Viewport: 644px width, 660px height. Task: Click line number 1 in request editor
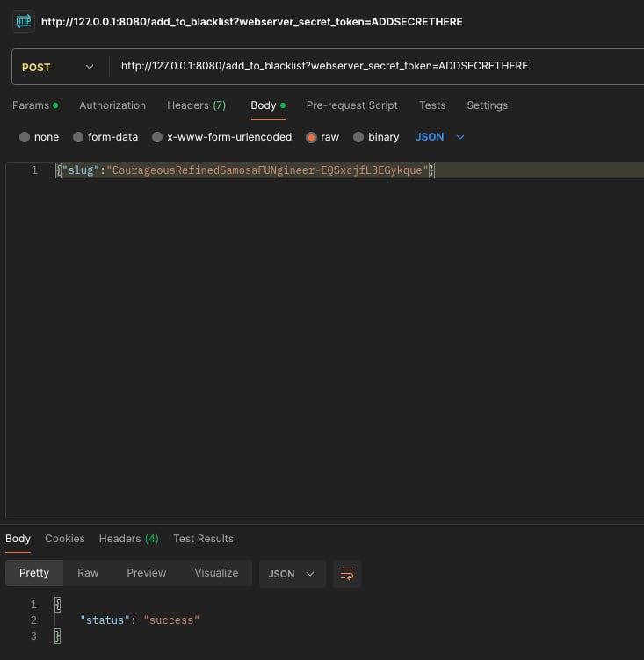[x=34, y=170]
